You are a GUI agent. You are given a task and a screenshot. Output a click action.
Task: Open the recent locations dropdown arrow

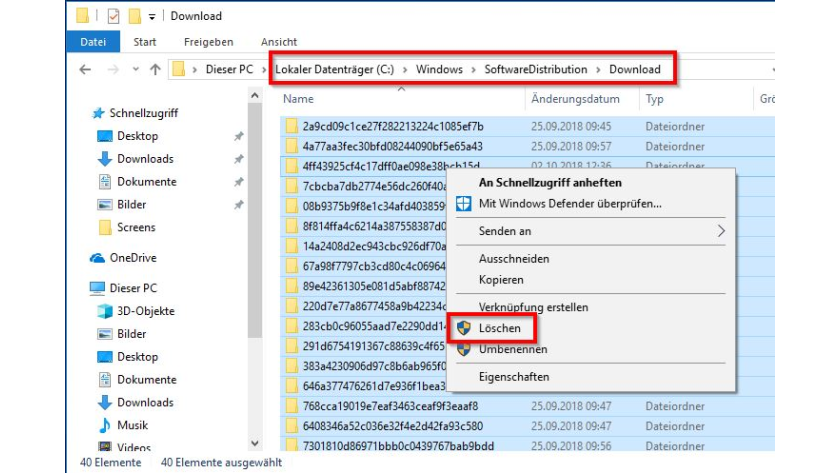(x=136, y=69)
